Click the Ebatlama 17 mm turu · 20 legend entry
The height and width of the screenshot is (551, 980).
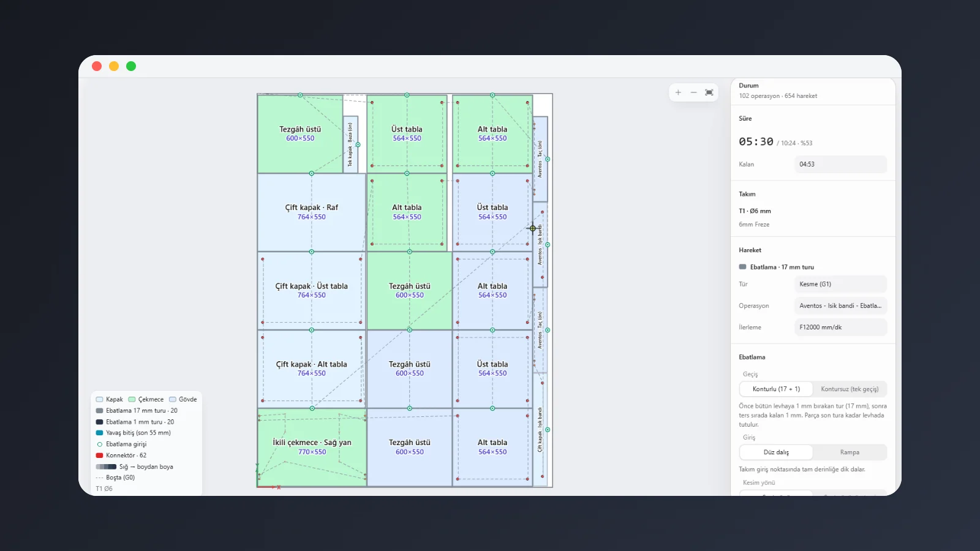click(x=137, y=411)
